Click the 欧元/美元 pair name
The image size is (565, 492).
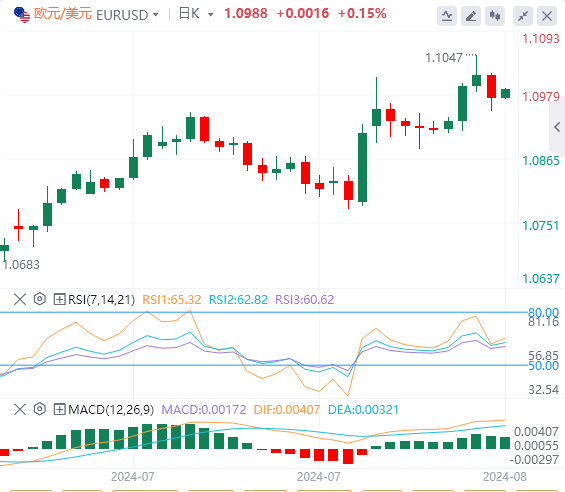(x=63, y=14)
